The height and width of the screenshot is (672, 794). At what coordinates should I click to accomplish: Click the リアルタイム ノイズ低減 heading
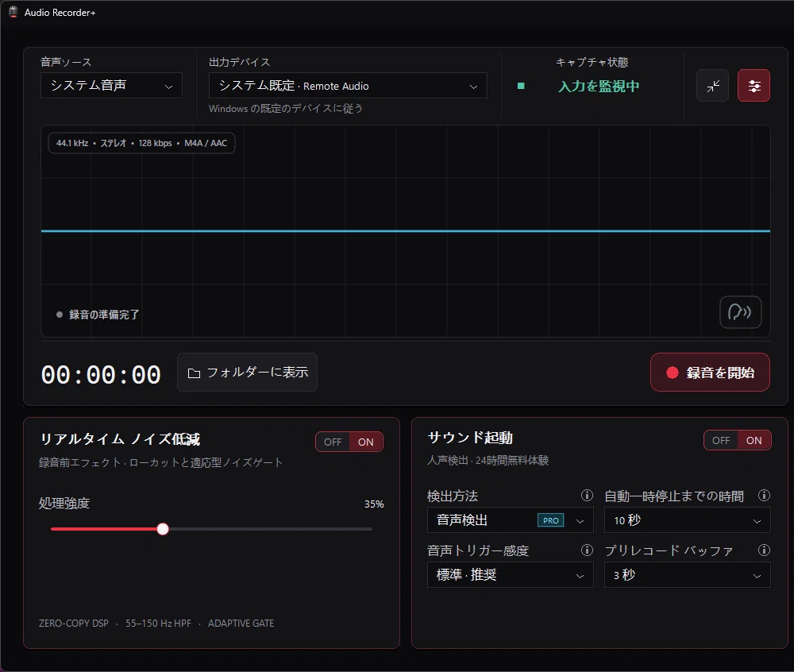point(120,439)
